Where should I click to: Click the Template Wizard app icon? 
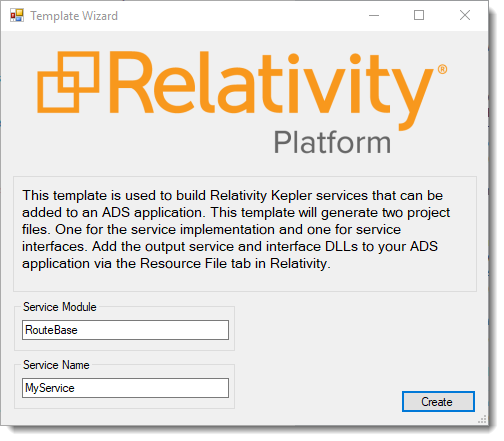[17, 15]
